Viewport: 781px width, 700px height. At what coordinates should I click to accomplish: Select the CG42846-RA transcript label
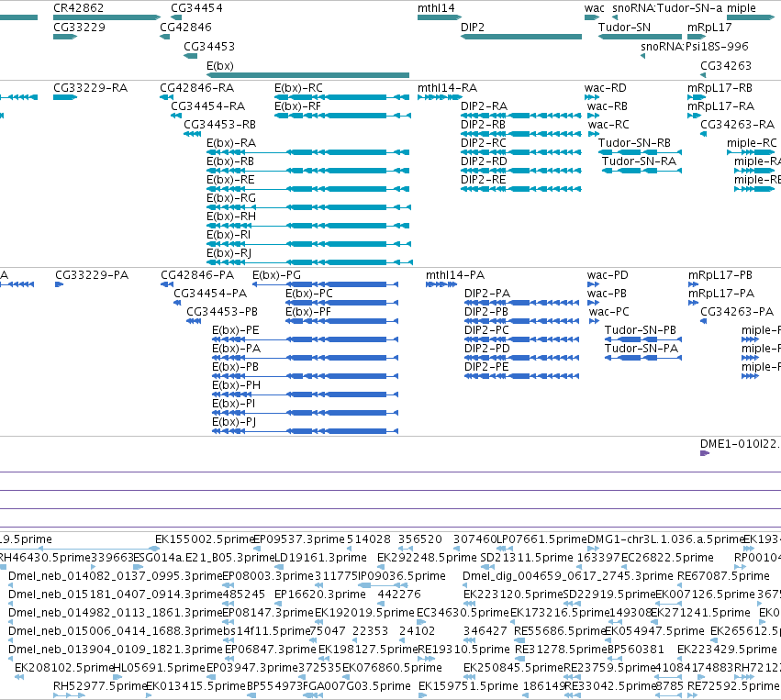pyautogui.click(x=196, y=88)
